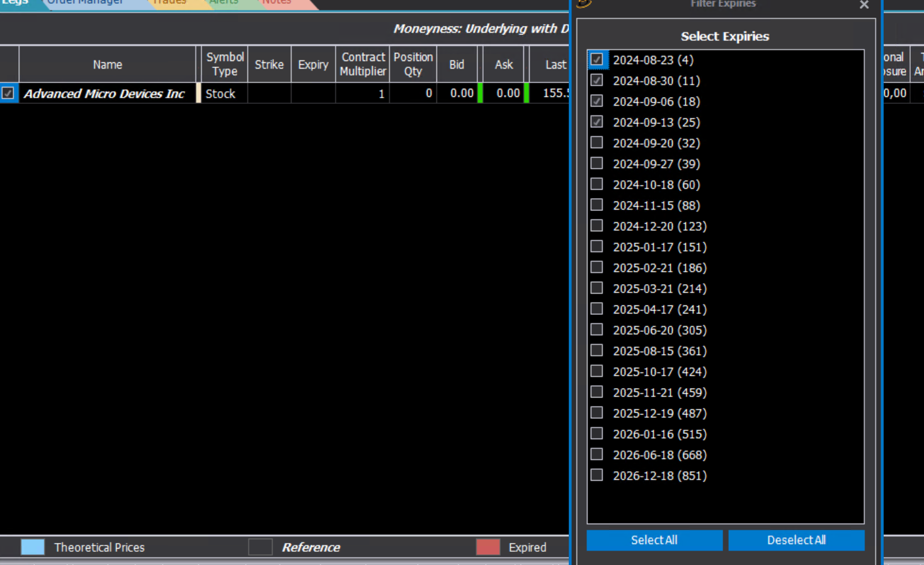
Task: Toggle the Advanced Micro Devices row checkbox
Action: click(8, 93)
